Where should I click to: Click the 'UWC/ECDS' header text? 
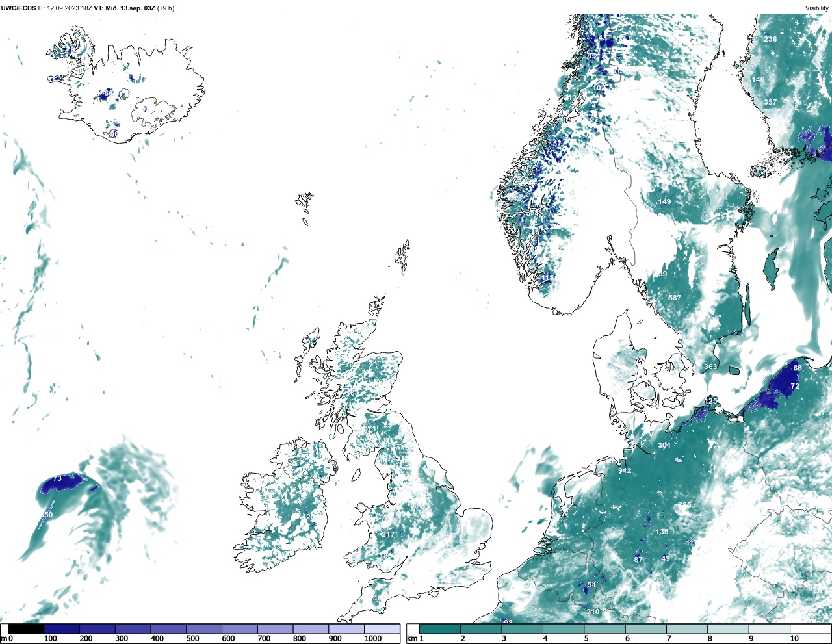tap(18, 8)
